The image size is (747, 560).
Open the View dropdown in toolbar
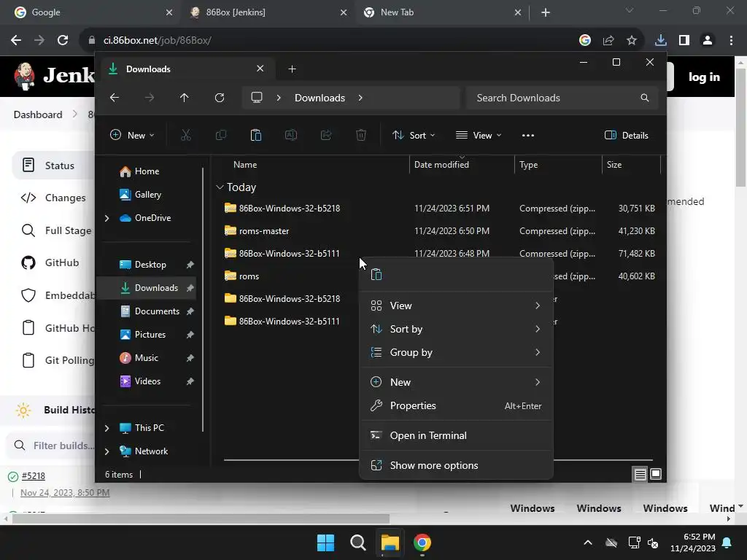point(479,135)
